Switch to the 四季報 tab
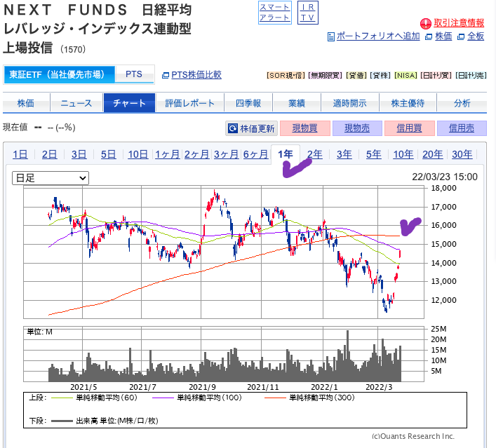 tap(248, 103)
